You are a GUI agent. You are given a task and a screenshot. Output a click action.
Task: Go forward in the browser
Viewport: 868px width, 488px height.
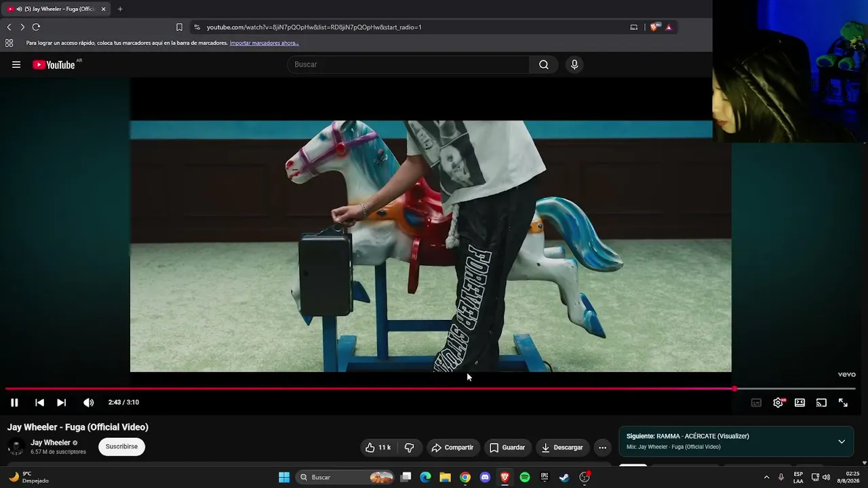22,27
